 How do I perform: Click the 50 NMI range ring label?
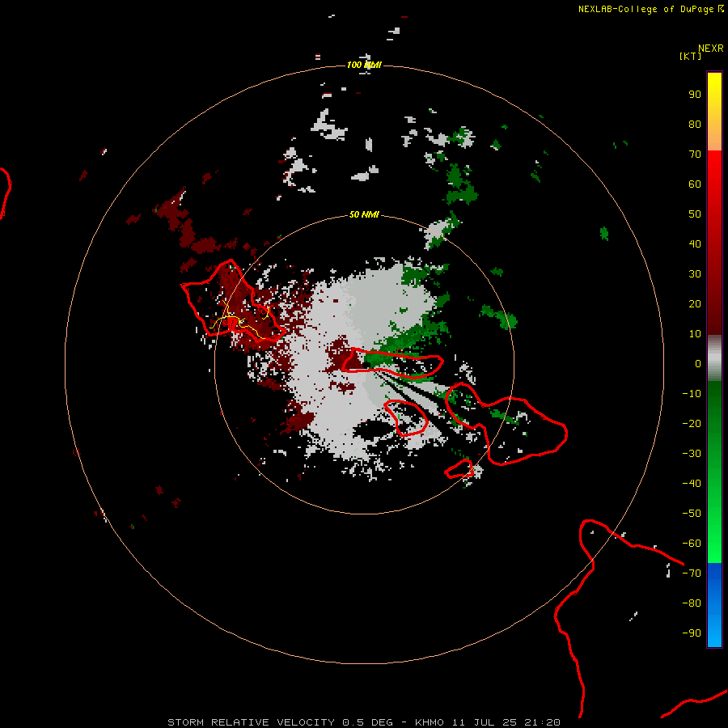point(365,214)
